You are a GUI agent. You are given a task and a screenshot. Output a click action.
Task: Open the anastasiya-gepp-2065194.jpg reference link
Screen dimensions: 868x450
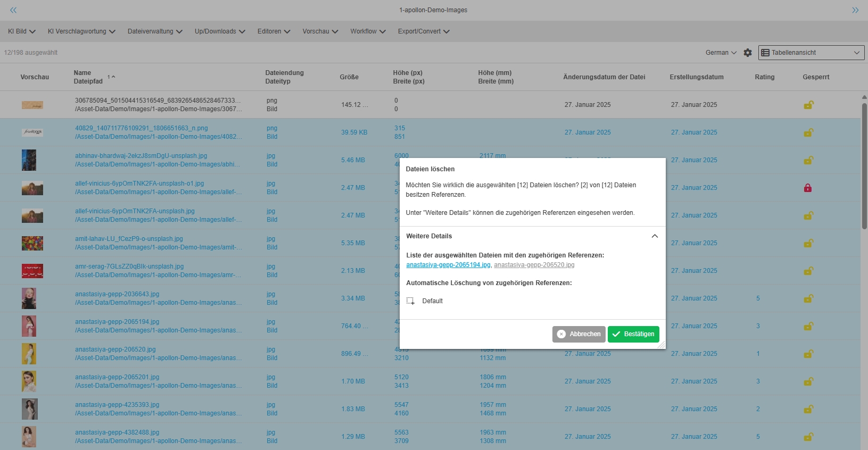(448, 265)
